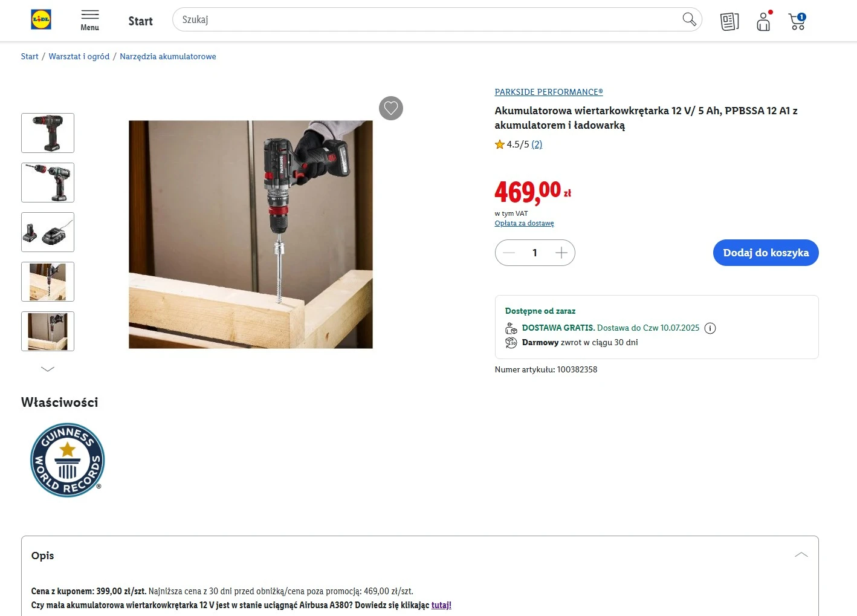Open the shopping cart icon
The height and width of the screenshot is (616, 857).
(x=797, y=22)
